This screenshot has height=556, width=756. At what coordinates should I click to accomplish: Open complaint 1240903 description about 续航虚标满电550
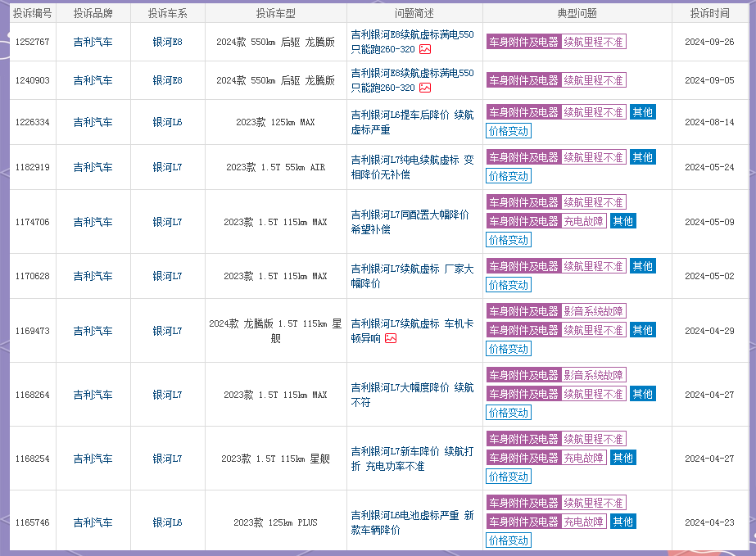[x=412, y=80]
